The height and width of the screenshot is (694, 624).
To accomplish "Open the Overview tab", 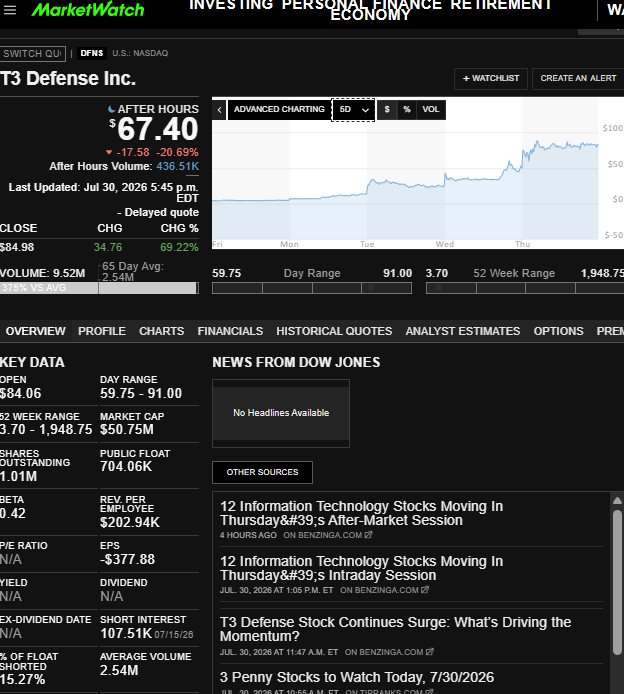I will [x=35, y=331].
